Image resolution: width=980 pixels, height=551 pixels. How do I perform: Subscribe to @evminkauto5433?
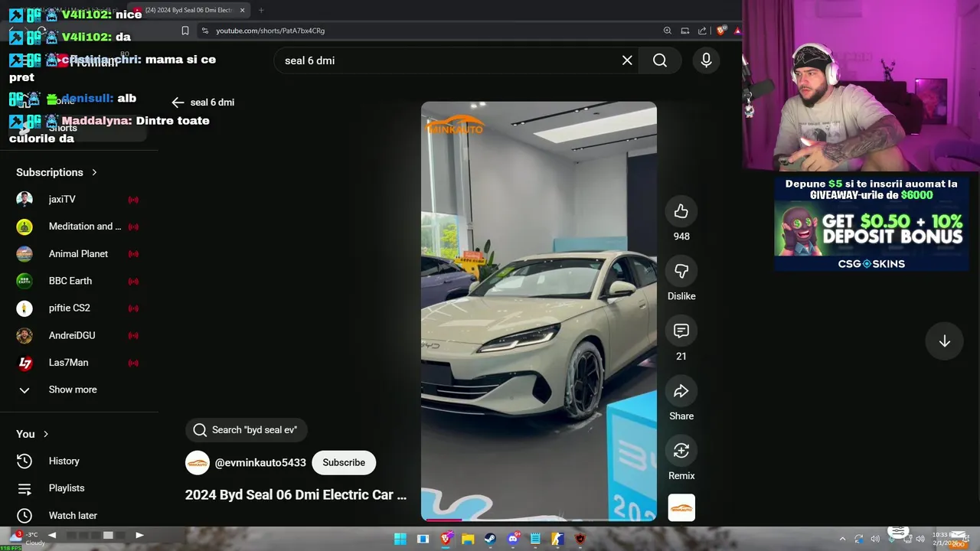344,463
